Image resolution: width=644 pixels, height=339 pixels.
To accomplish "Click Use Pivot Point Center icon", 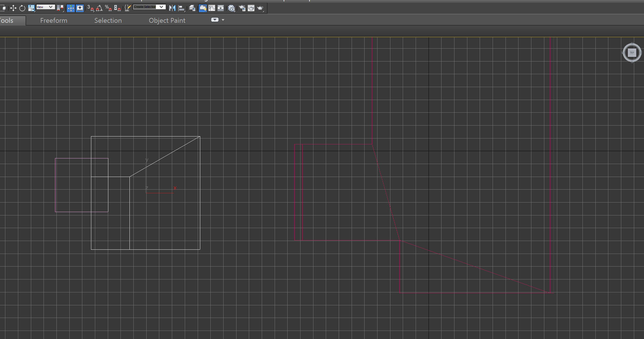I will [x=60, y=8].
